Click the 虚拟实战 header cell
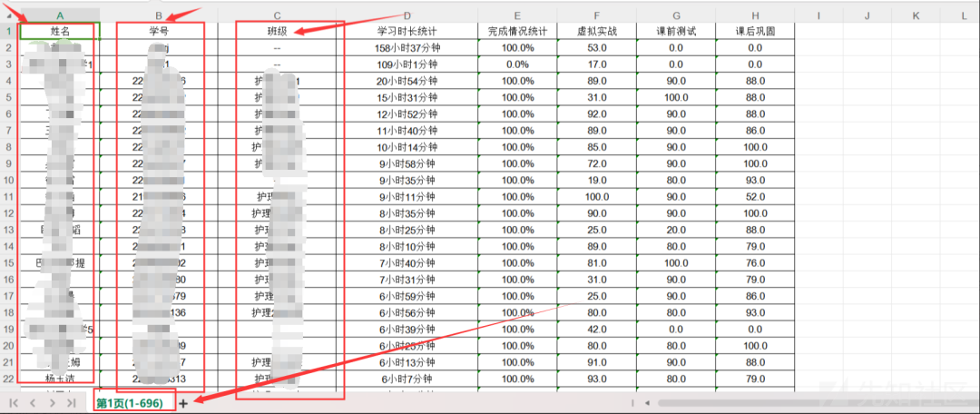 click(x=597, y=31)
